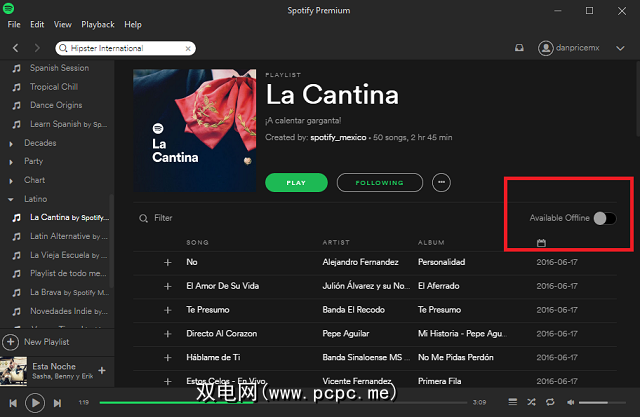Click the green PLAY button
640x417 pixels.
[296, 182]
